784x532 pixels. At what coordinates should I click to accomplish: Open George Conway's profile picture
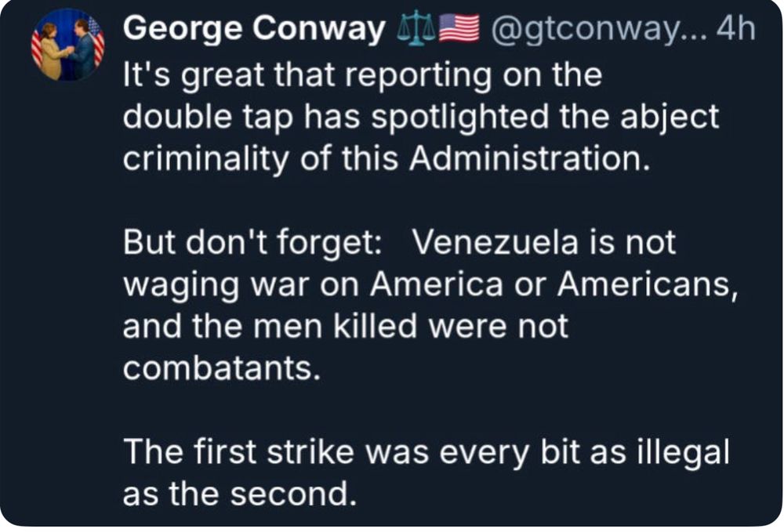click(x=67, y=45)
